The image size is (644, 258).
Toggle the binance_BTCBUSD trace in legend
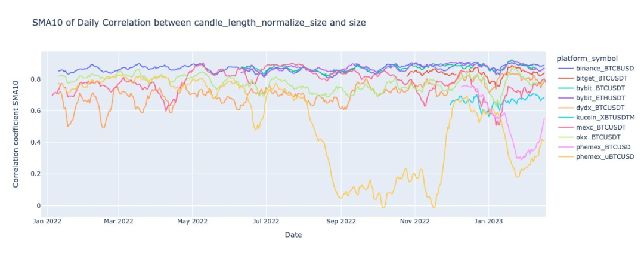tap(605, 69)
